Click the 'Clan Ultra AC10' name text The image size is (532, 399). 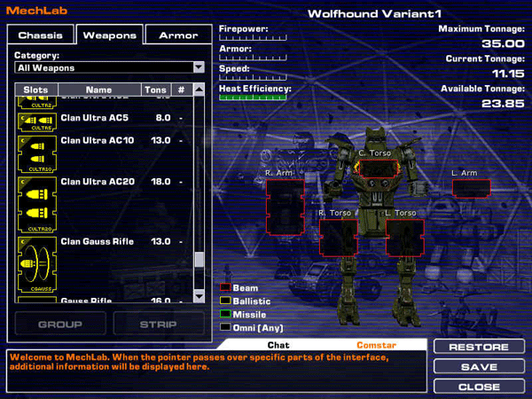click(x=98, y=140)
